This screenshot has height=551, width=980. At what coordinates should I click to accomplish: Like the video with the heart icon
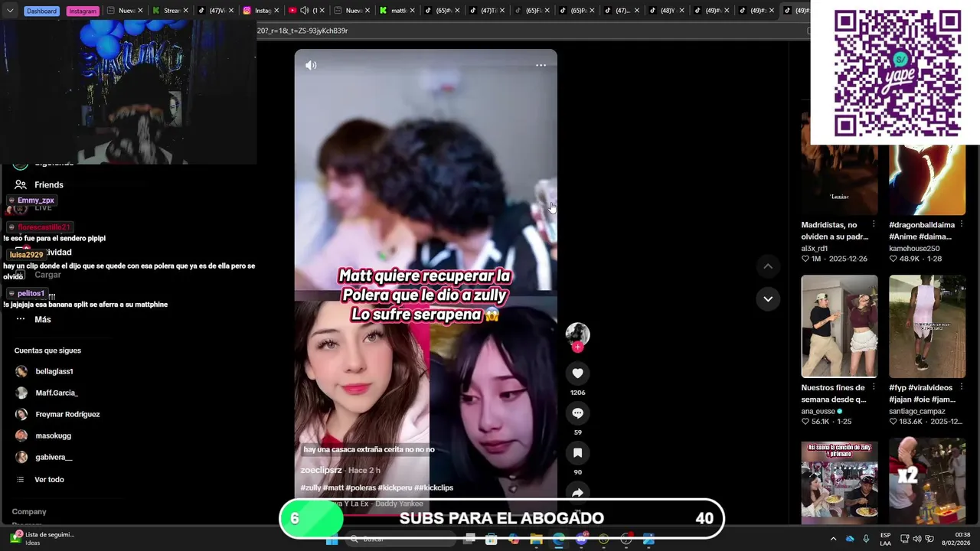(x=577, y=373)
